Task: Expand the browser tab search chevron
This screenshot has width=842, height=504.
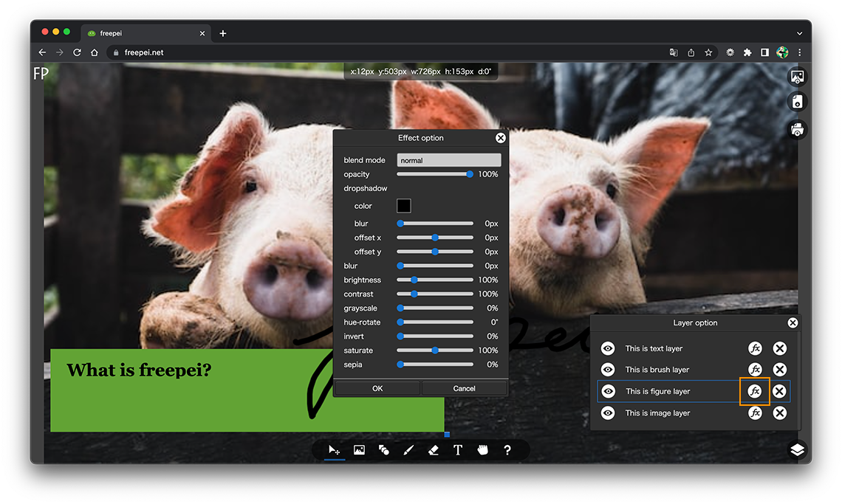Action: coord(800,33)
